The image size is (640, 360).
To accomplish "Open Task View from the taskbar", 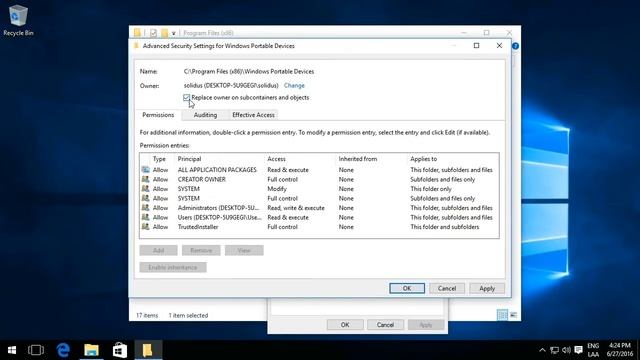I will (x=36, y=350).
